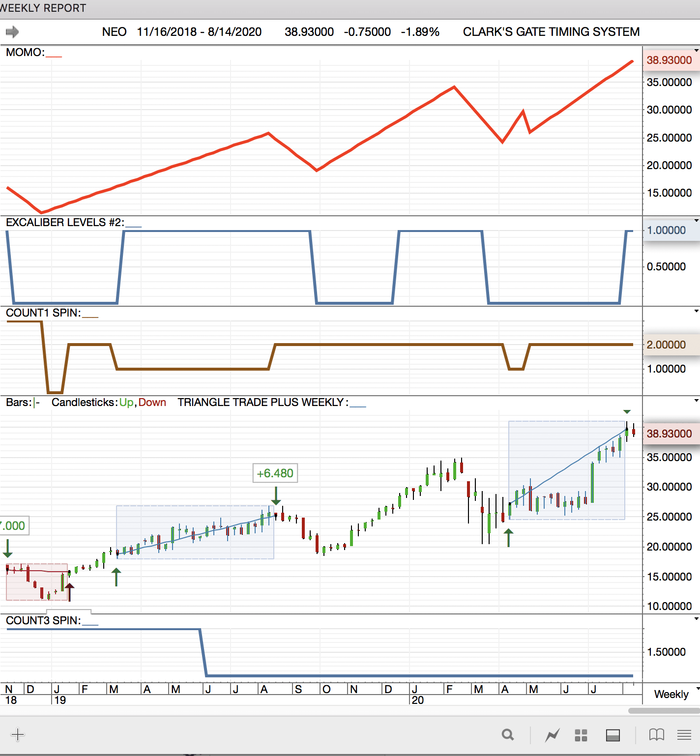Click the date range 11/16/2018 - 8/14/2020
The height and width of the screenshot is (756, 700).
(199, 32)
